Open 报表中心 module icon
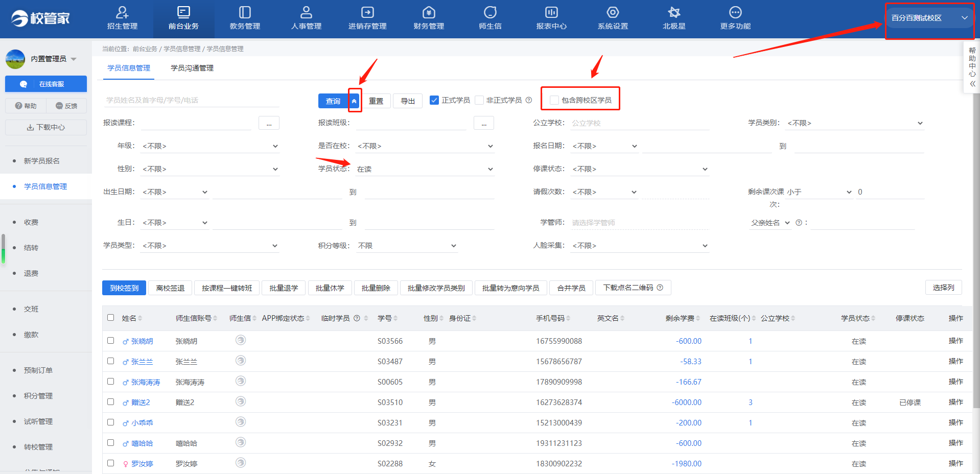The width and height of the screenshot is (980, 474). click(x=551, y=12)
